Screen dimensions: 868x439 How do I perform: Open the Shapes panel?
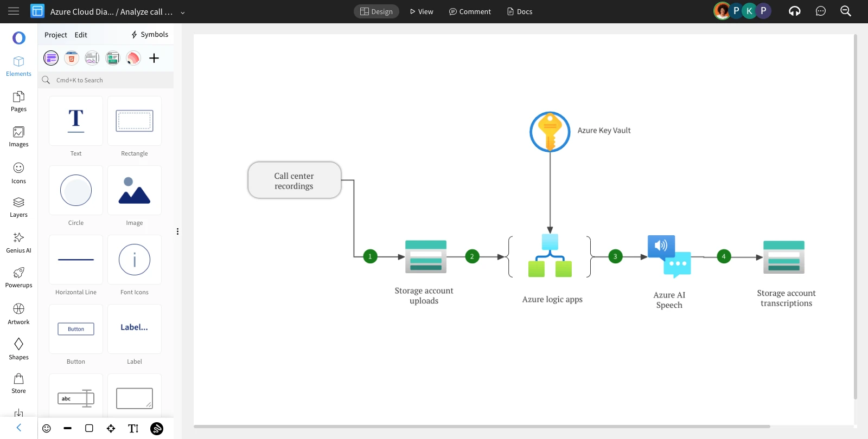pos(19,349)
